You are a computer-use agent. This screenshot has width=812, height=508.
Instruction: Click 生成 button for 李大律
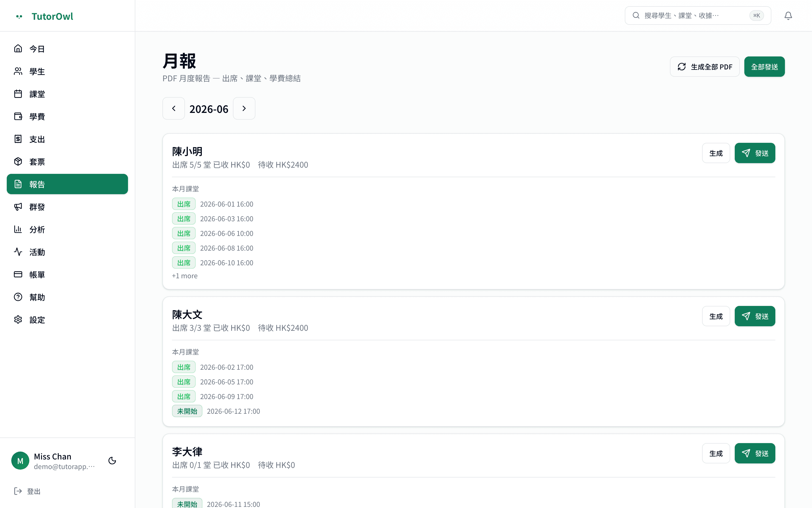716,453
